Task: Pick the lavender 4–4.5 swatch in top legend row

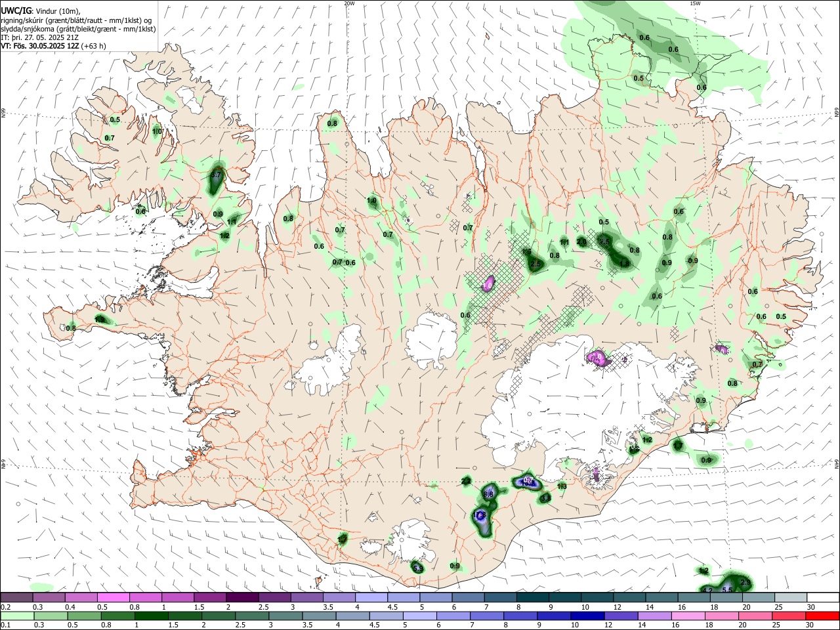Action: [x=371, y=598]
